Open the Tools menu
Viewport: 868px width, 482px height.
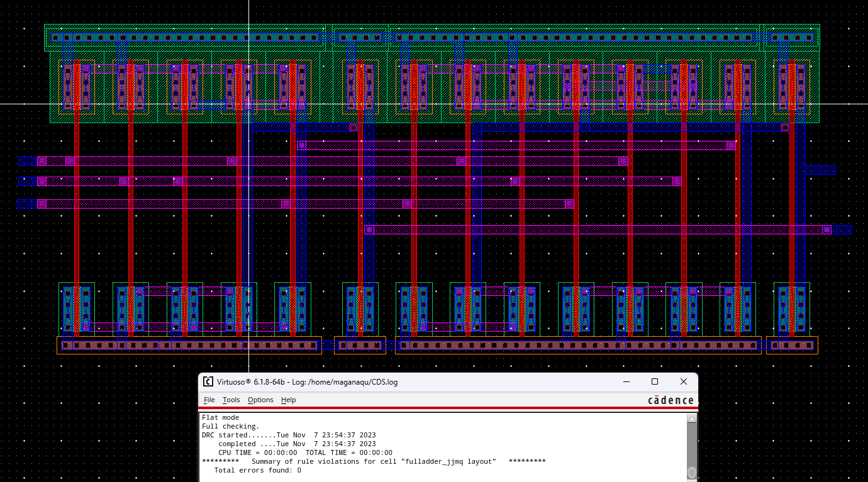pos(231,400)
